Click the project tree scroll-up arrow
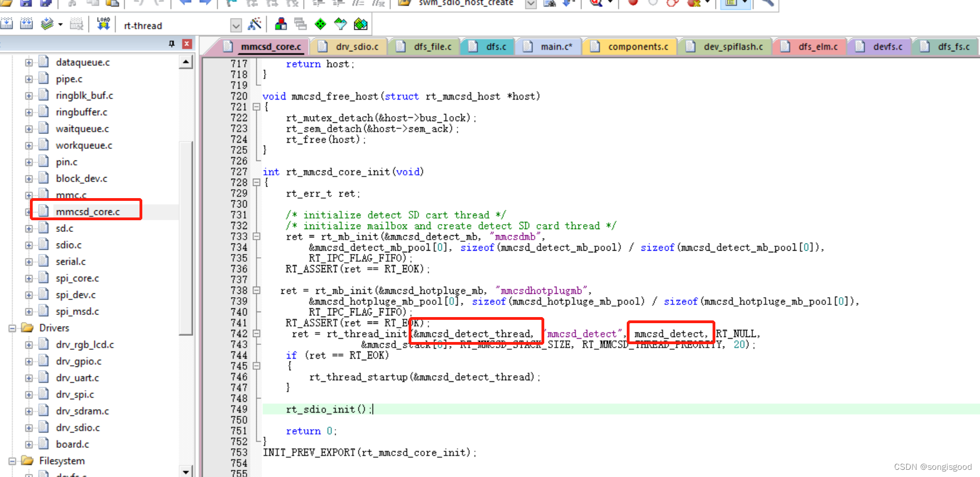 pyautogui.click(x=186, y=62)
